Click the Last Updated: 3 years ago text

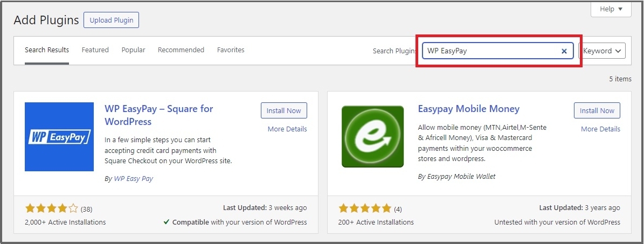click(x=580, y=208)
